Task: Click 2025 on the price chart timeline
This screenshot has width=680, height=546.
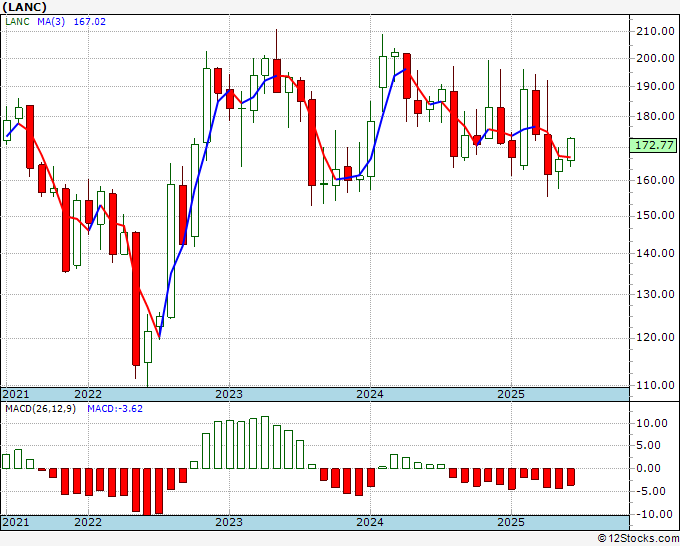Action: 511,395
